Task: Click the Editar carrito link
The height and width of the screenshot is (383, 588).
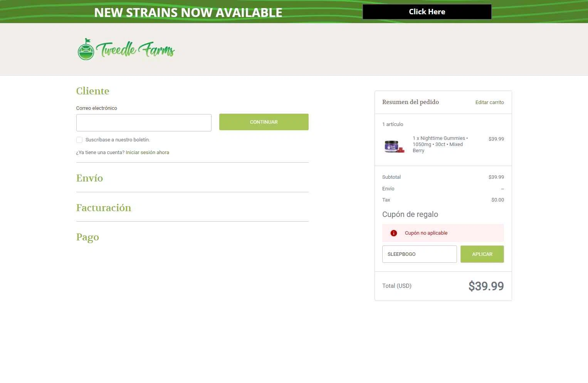Action: [x=489, y=102]
